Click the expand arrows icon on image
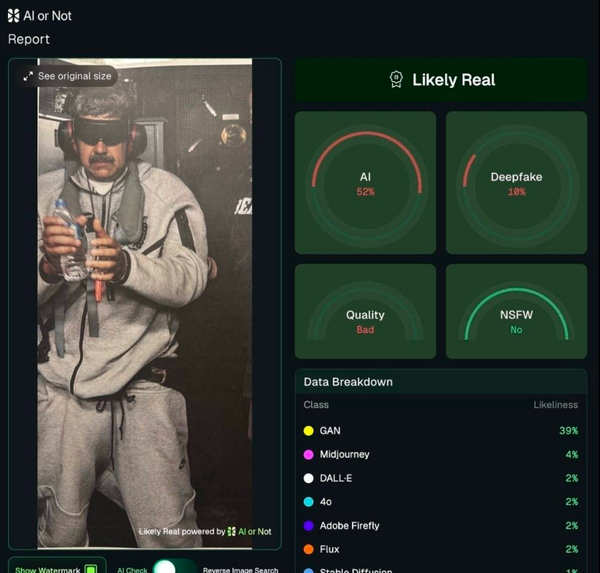This screenshot has width=600, height=573. point(28,76)
